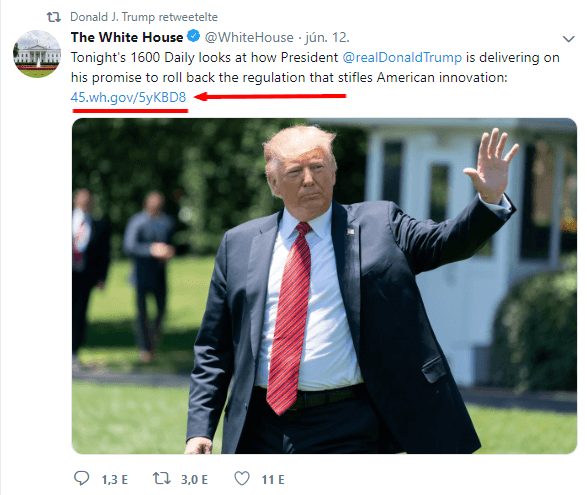Click the blue verified badge
The width and height of the screenshot is (587, 495).
(x=193, y=36)
